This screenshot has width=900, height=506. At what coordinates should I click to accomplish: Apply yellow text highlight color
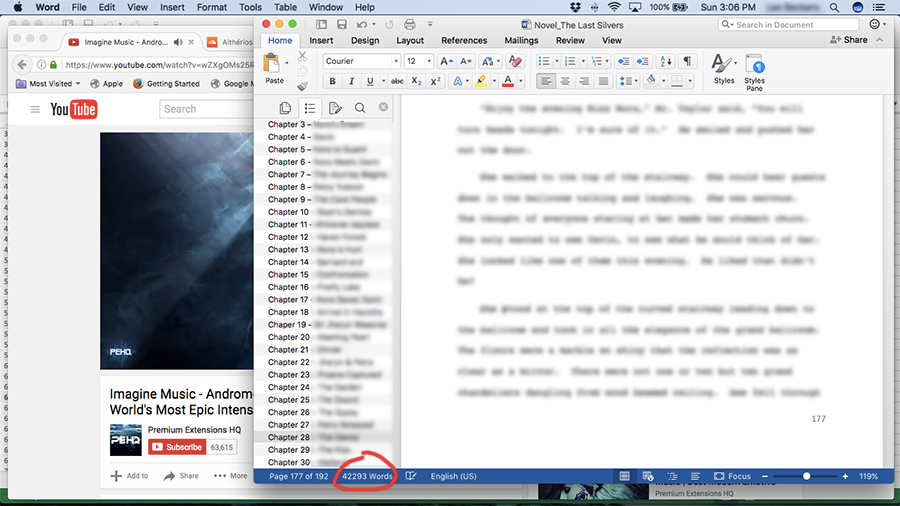[x=481, y=81]
